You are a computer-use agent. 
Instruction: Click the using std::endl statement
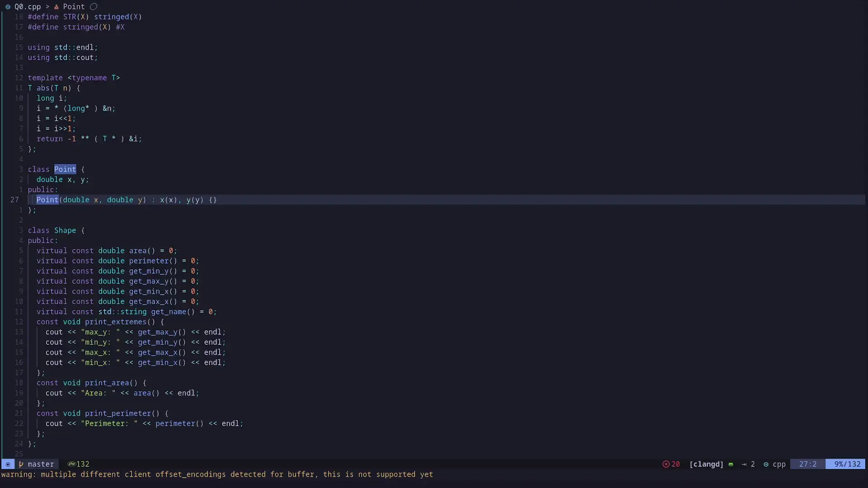(63, 47)
